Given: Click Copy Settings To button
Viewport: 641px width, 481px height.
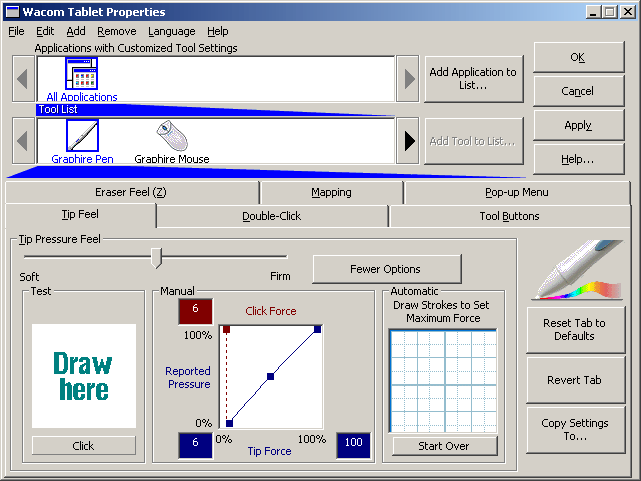Looking at the screenshot, I should [575, 429].
